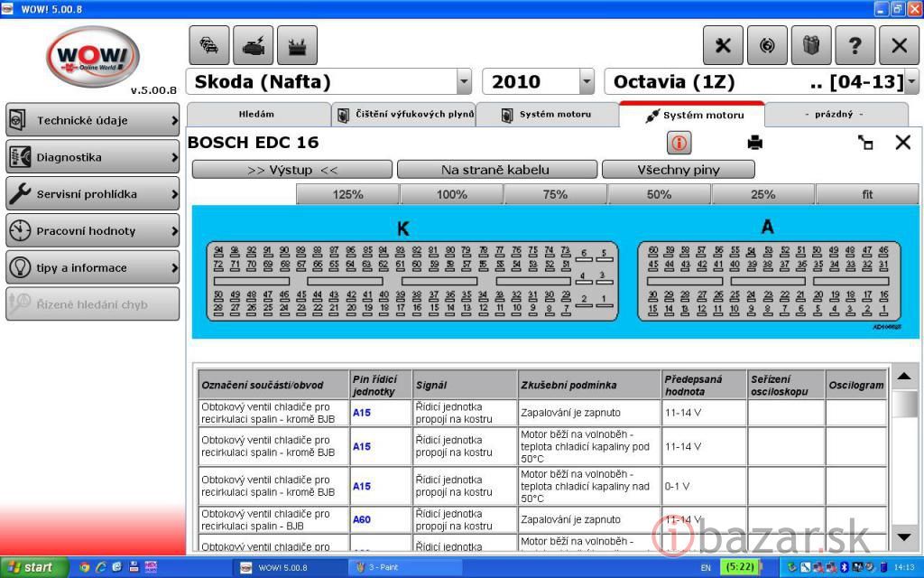This screenshot has height=578, width=924.
Task: Switch to the Čištění výfukových plynů tab
Action: [403, 115]
